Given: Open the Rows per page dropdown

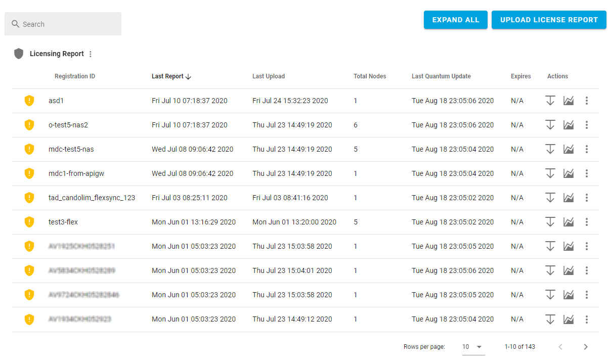Looking at the screenshot, I should [x=472, y=347].
